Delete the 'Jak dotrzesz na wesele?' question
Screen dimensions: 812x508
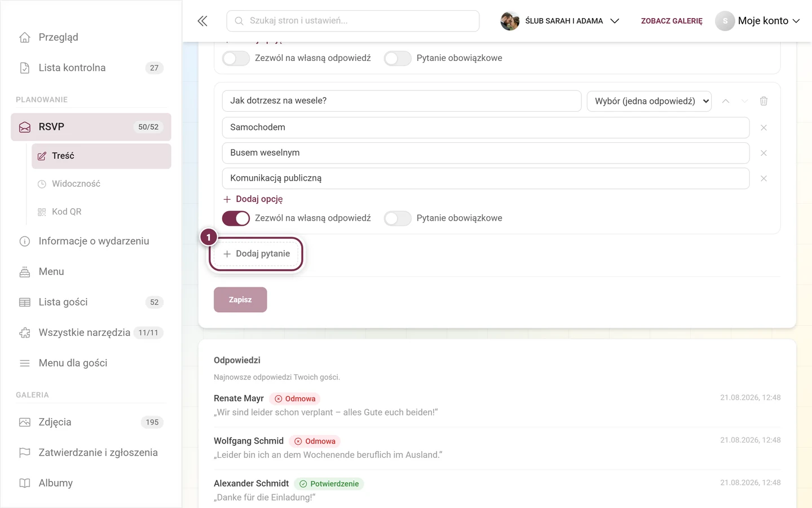click(764, 101)
